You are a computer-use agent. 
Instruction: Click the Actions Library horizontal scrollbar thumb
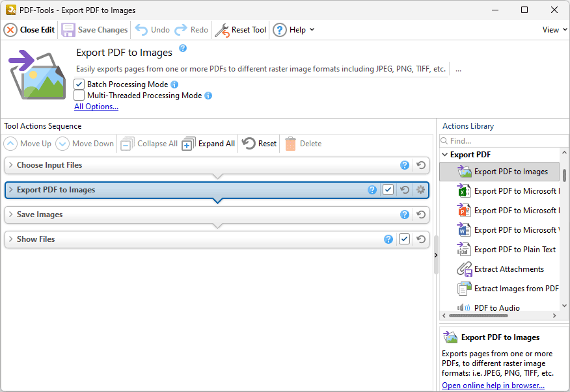pos(478,316)
